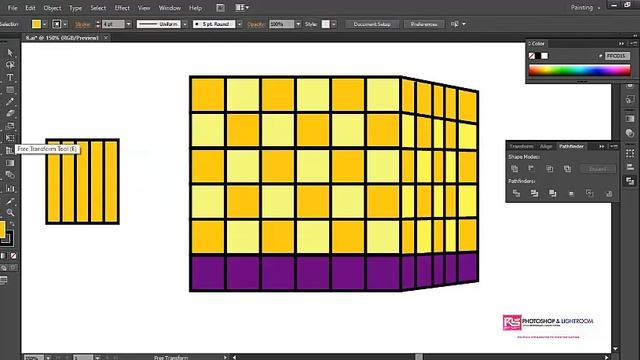Screen dimensions: 640x360
Task: Select the Blend tool
Action: (x=10, y=175)
